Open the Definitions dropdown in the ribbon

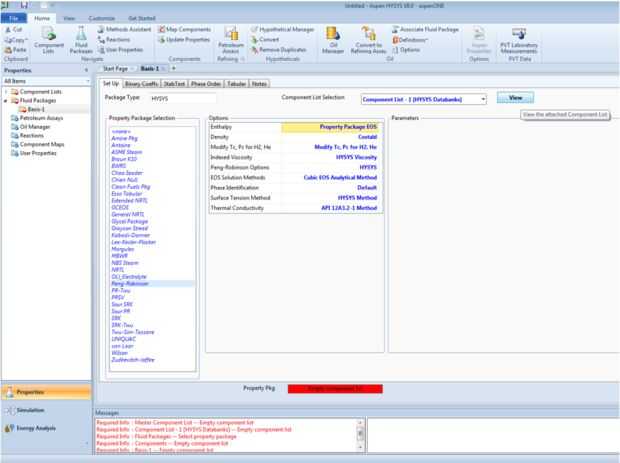(x=410, y=40)
